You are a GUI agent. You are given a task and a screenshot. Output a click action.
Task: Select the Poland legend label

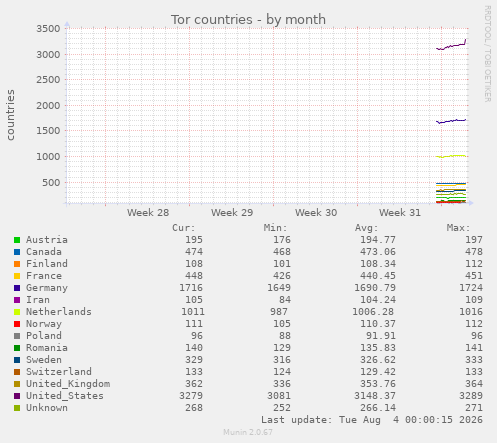[x=44, y=336]
